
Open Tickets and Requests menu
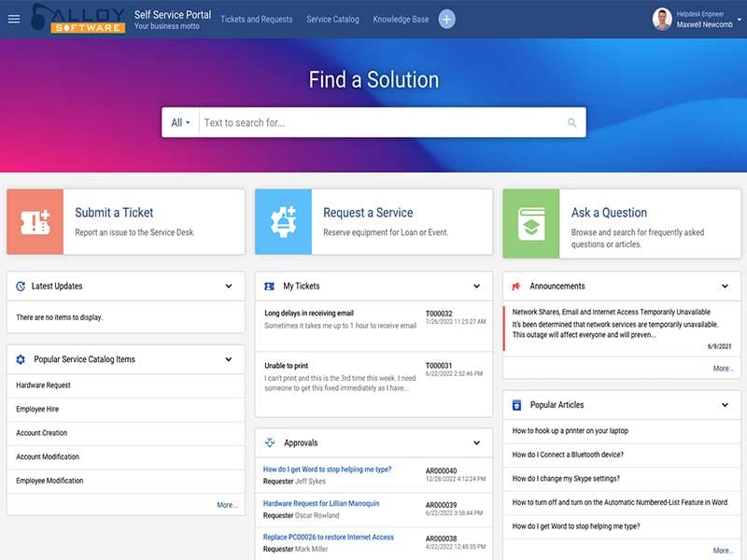[x=256, y=19]
